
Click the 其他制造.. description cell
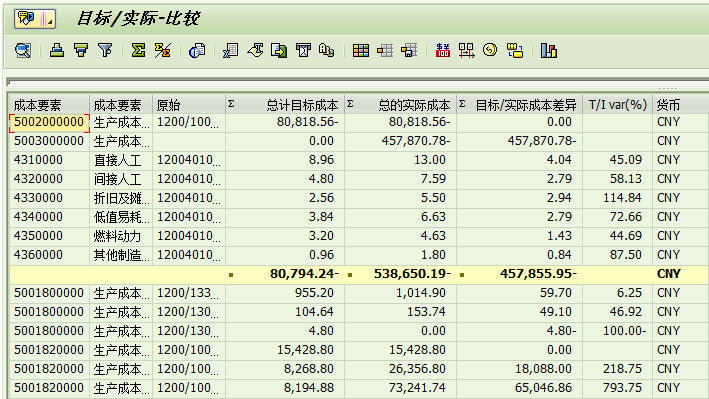click(121, 255)
